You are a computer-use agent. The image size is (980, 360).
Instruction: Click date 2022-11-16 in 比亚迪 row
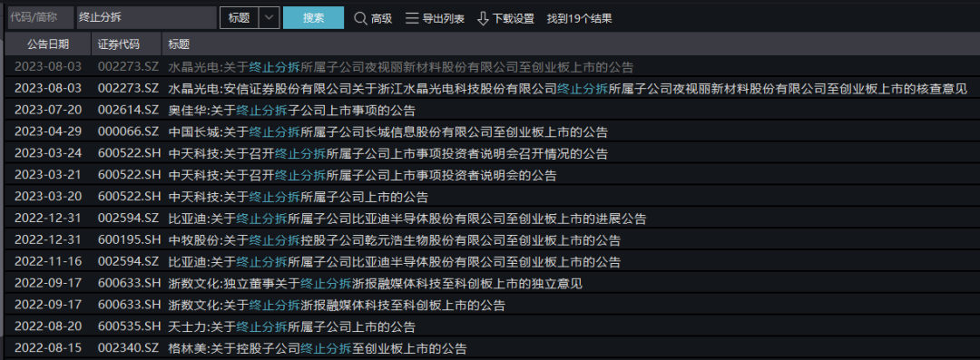click(48, 262)
